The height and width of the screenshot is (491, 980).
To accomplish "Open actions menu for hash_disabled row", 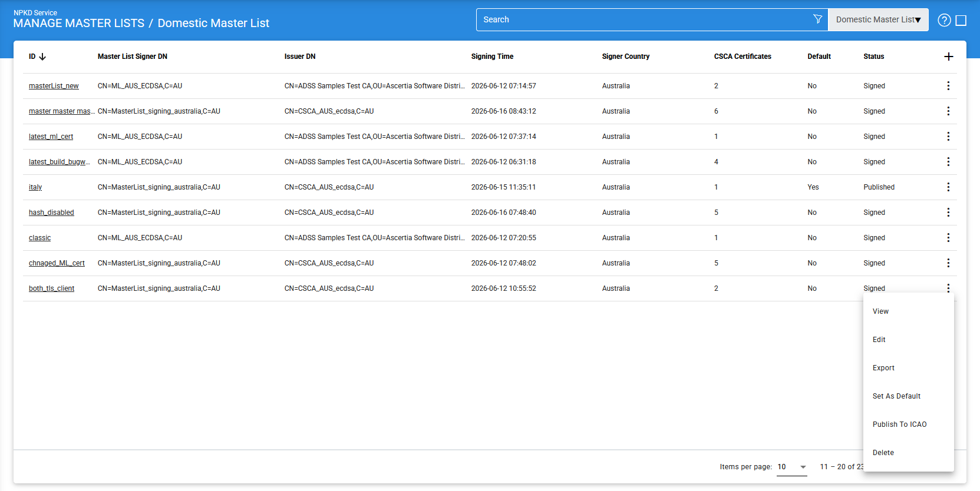I will [x=948, y=213].
